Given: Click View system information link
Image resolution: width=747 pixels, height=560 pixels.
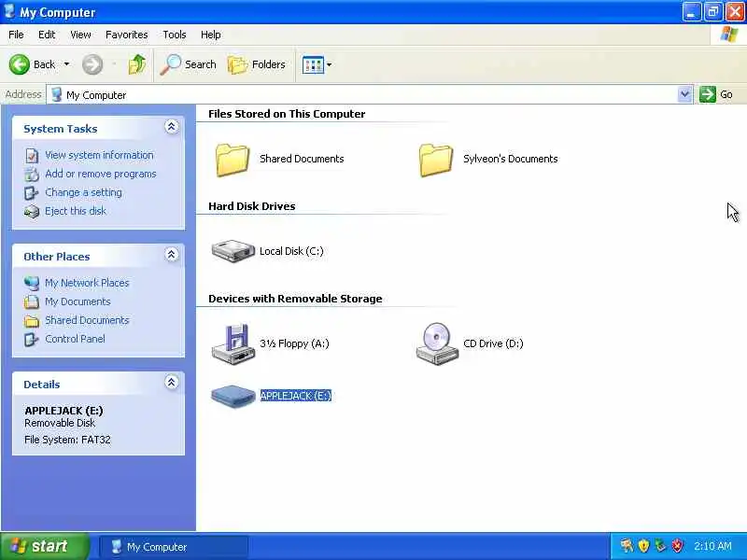Looking at the screenshot, I should click(x=99, y=155).
